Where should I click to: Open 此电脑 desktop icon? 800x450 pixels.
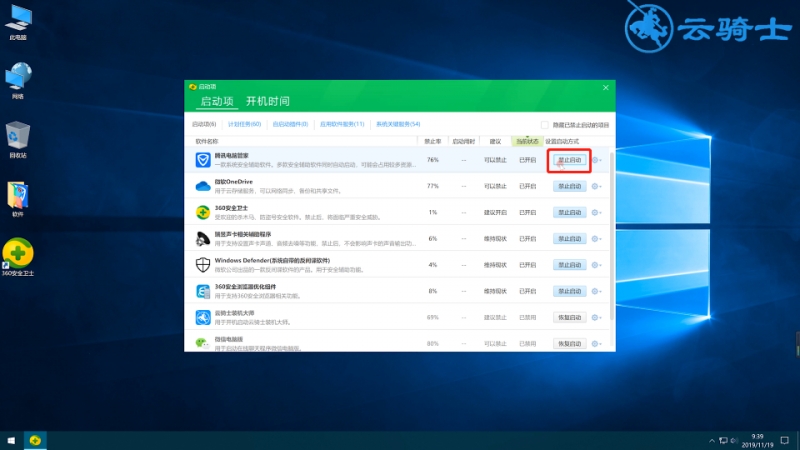(18, 20)
